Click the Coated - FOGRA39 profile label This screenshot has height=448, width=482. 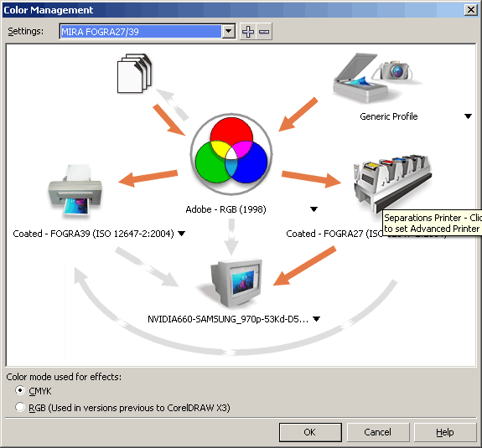93,234
